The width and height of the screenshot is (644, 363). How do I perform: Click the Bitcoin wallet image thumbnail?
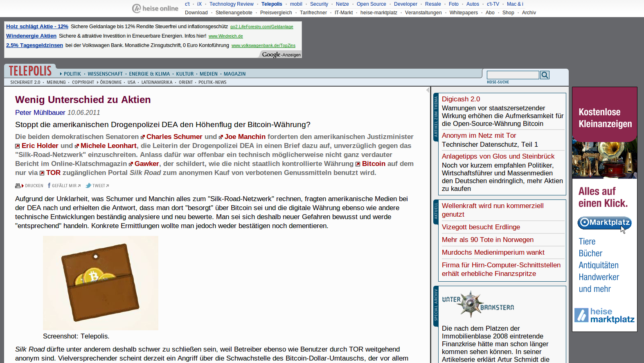coord(101,283)
